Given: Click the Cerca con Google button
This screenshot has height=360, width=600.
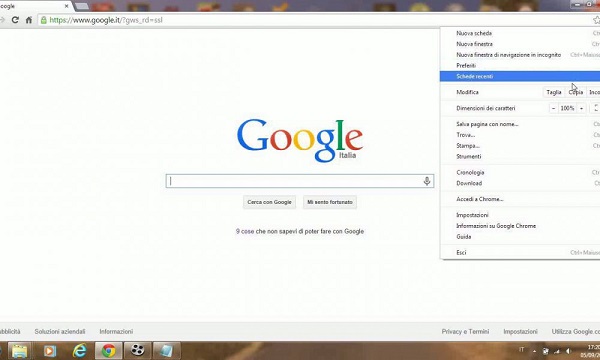Looking at the screenshot, I should 269,202.
